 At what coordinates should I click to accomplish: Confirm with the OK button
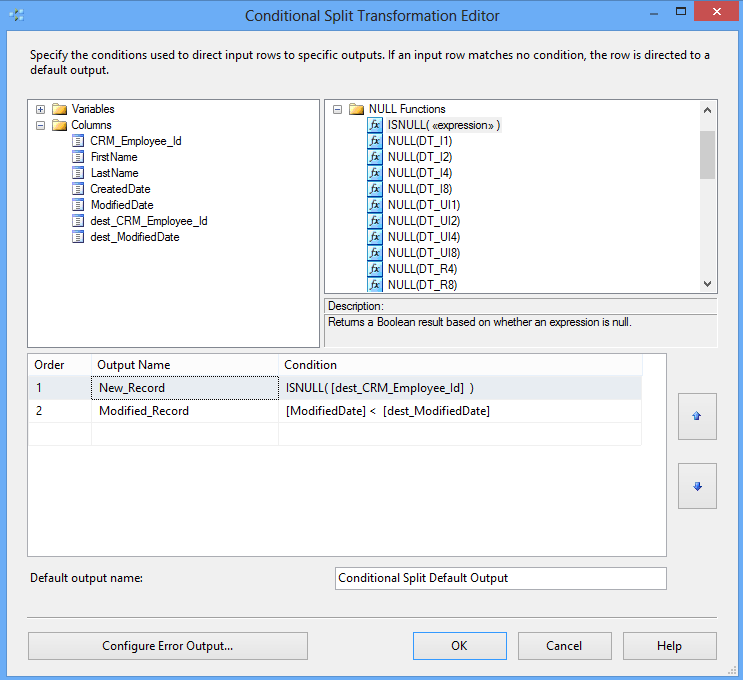460,646
